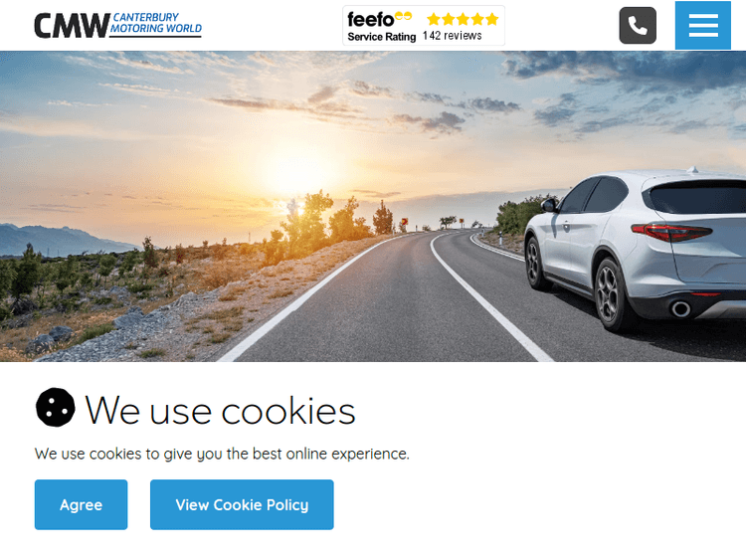Click the middle feefo rating star
Image resolution: width=746 pixels, height=560 pixels.
tap(463, 19)
